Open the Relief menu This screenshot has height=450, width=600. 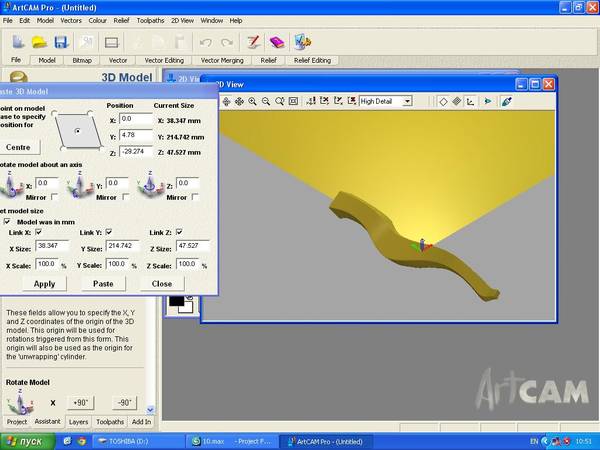click(121, 21)
